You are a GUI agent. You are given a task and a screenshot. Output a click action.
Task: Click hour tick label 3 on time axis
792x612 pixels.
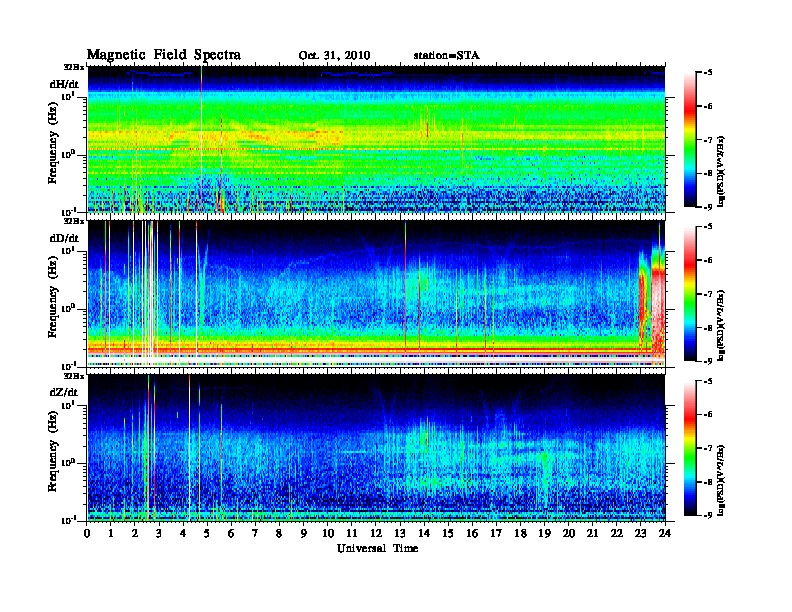coord(159,533)
